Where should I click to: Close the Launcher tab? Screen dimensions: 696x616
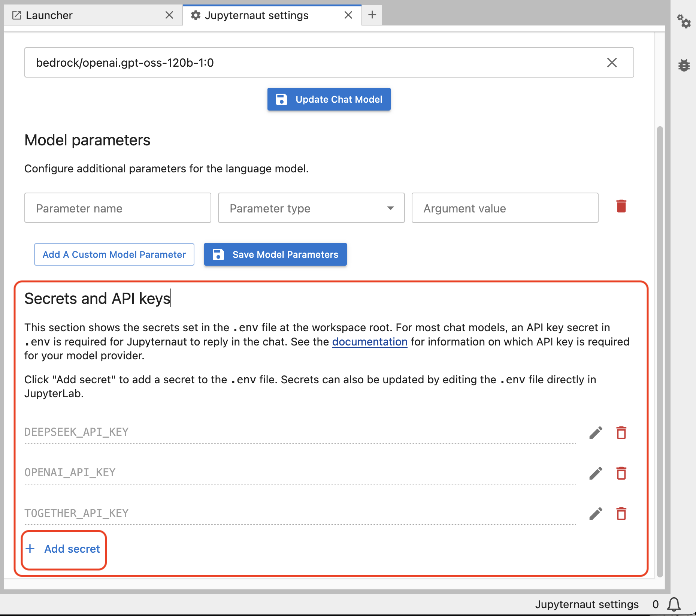point(169,15)
